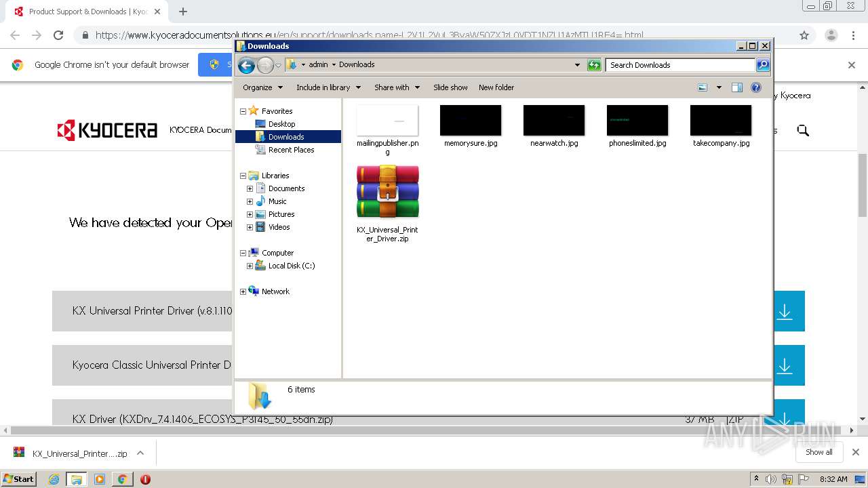Select Local Disk (C:)
The image size is (868, 488).
291,266
